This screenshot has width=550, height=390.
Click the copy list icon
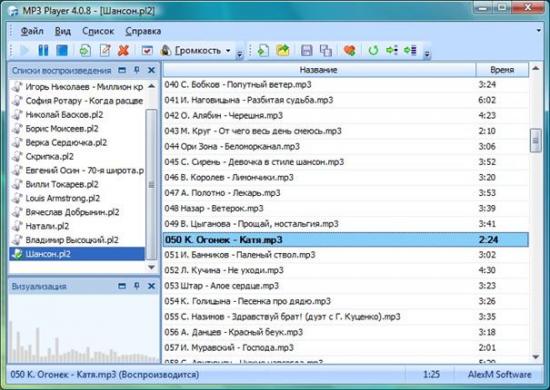tap(326, 51)
